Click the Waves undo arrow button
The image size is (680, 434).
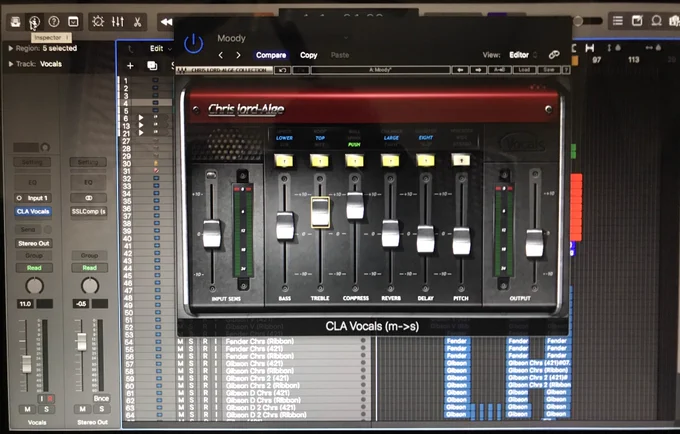(x=282, y=70)
